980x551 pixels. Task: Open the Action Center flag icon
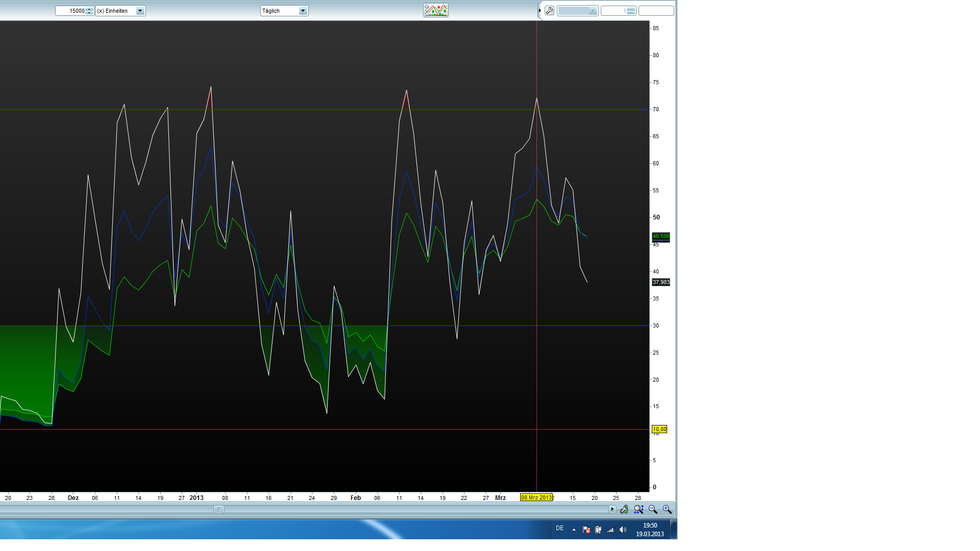pyautogui.click(x=586, y=530)
